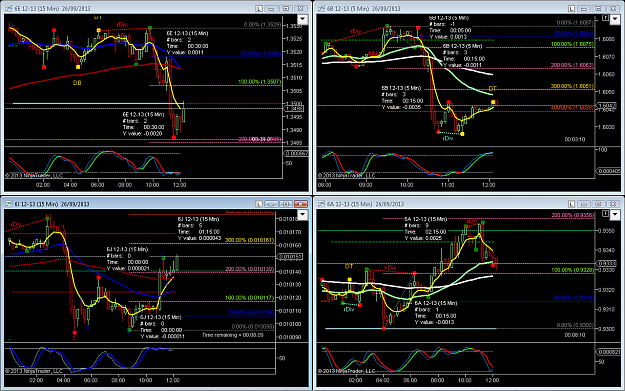Click the F button on the 6B chart
The image size is (625, 391).
click(x=605, y=18)
